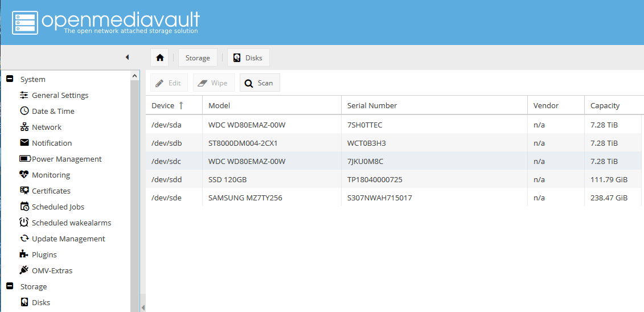Viewport: 644px width, 312px height.
Task: Select the /dev/sdb row
Action: click(x=394, y=143)
